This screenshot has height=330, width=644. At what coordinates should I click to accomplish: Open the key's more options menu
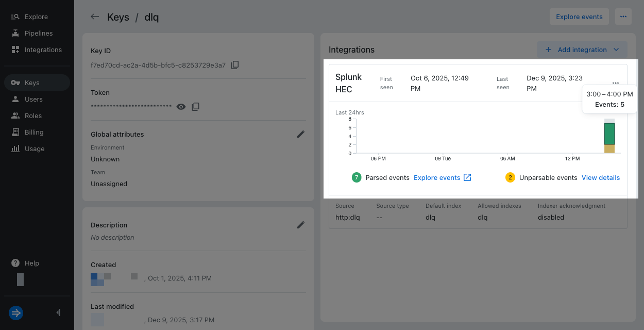tap(623, 16)
